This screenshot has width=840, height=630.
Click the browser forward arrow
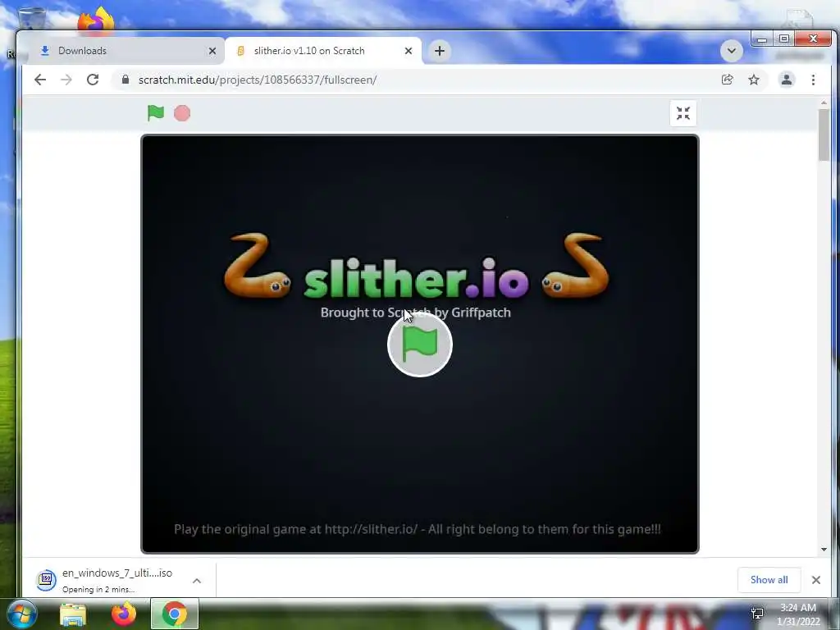pyautogui.click(x=66, y=80)
